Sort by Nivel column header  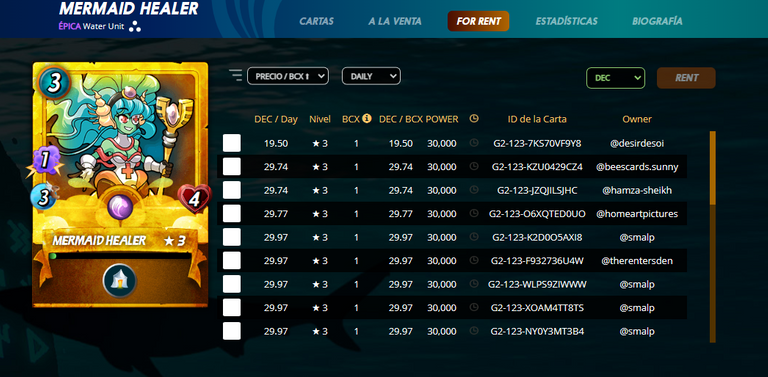[320, 119]
